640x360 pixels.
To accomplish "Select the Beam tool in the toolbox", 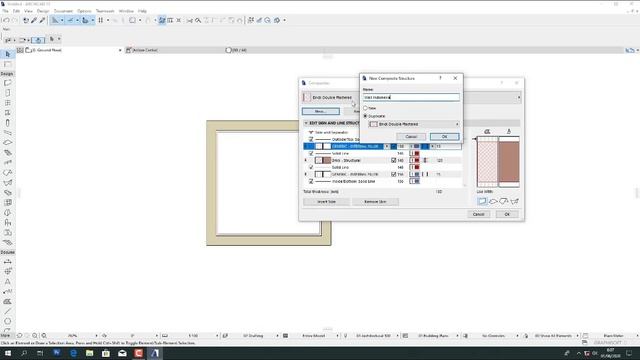I will (x=7, y=133).
